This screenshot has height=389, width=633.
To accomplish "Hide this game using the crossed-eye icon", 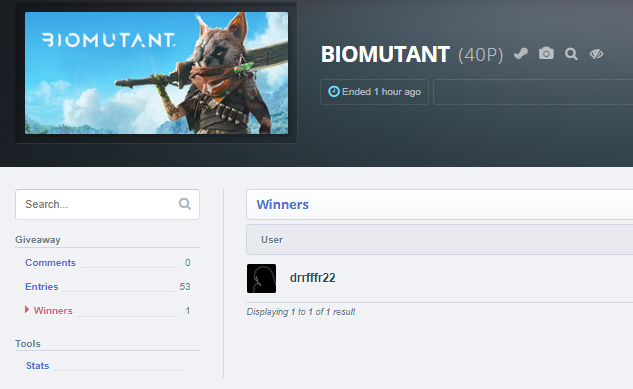I will pos(596,54).
